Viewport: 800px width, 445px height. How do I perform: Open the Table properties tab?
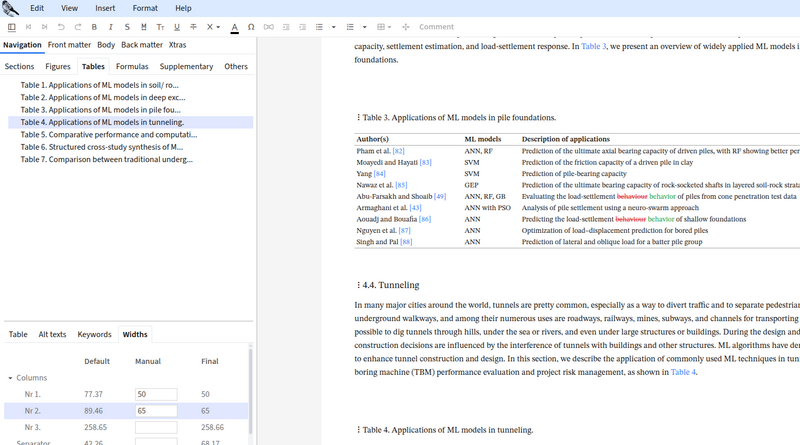18,334
